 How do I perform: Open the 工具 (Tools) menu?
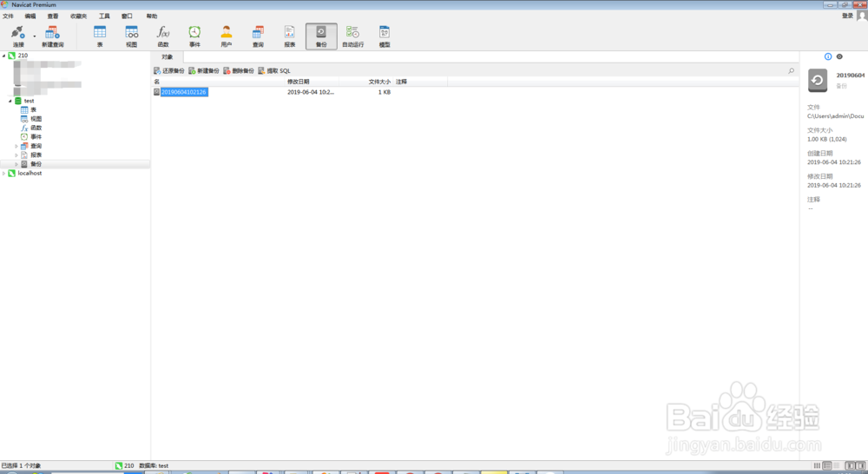104,16
